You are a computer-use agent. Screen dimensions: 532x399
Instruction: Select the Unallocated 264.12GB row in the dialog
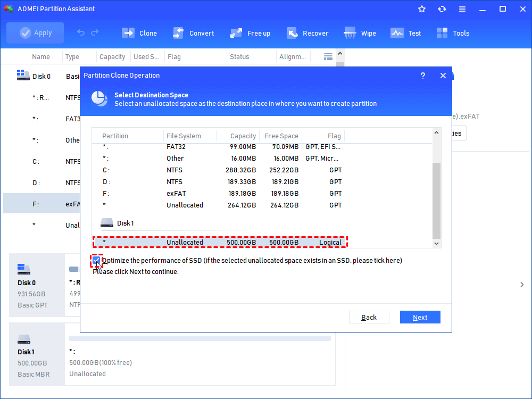[220, 205]
